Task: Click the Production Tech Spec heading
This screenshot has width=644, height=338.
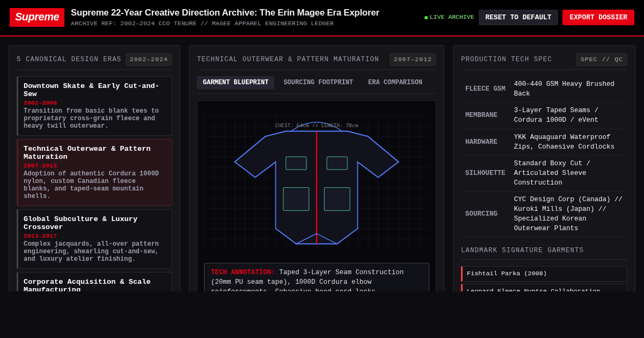Action: click(x=506, y=60)
